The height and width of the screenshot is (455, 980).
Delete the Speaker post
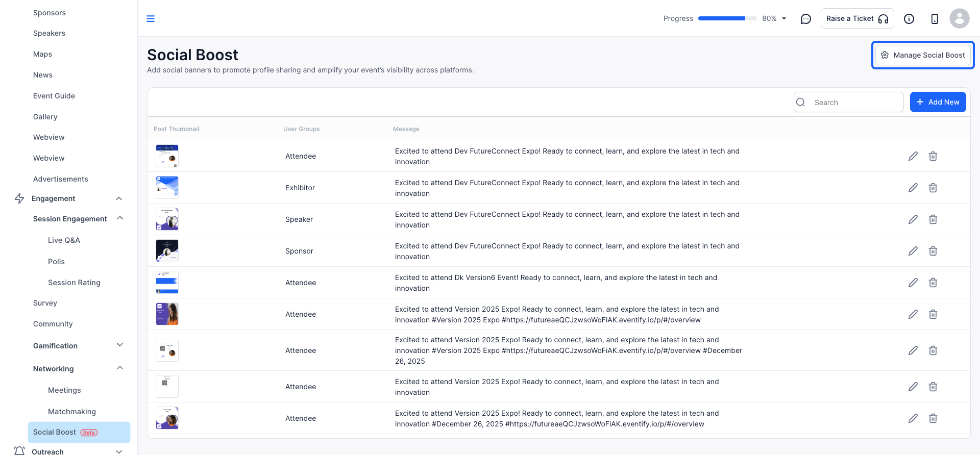coord(933,219)
